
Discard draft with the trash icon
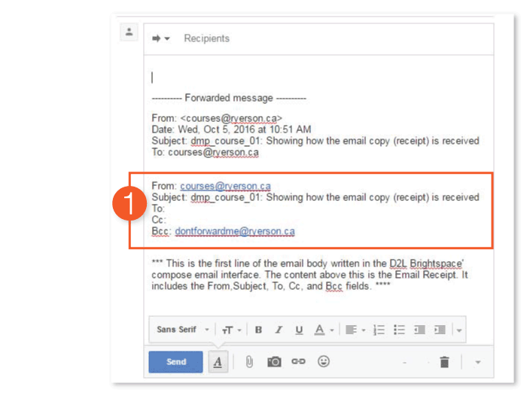(x=444, y=363)
